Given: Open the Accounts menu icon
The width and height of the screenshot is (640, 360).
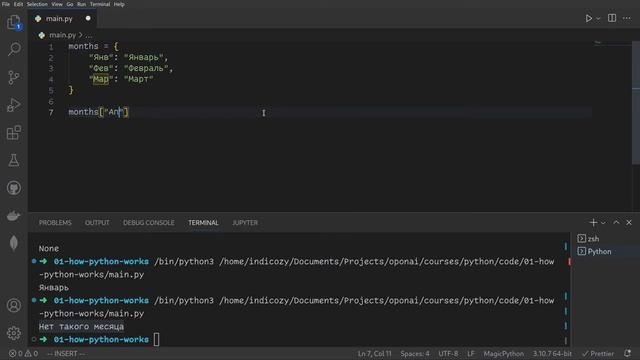Looking at the screenshot, I should 13,305.
